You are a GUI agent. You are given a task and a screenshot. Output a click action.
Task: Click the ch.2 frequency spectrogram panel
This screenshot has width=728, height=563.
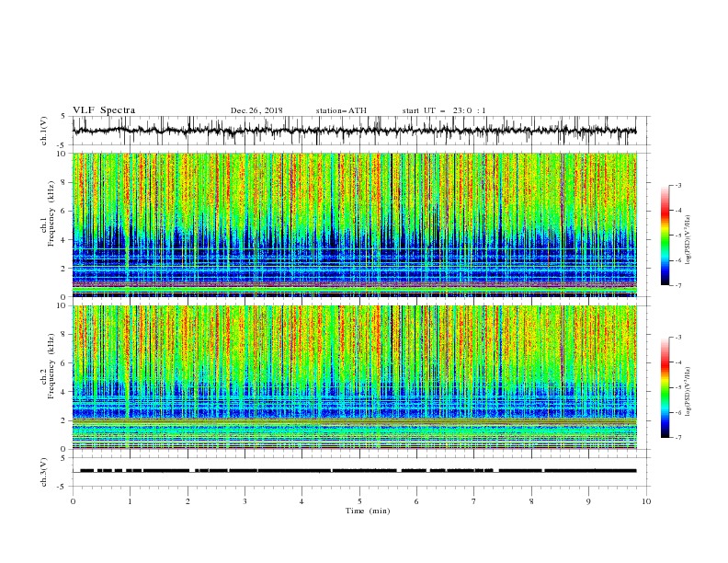click(354, 377)
